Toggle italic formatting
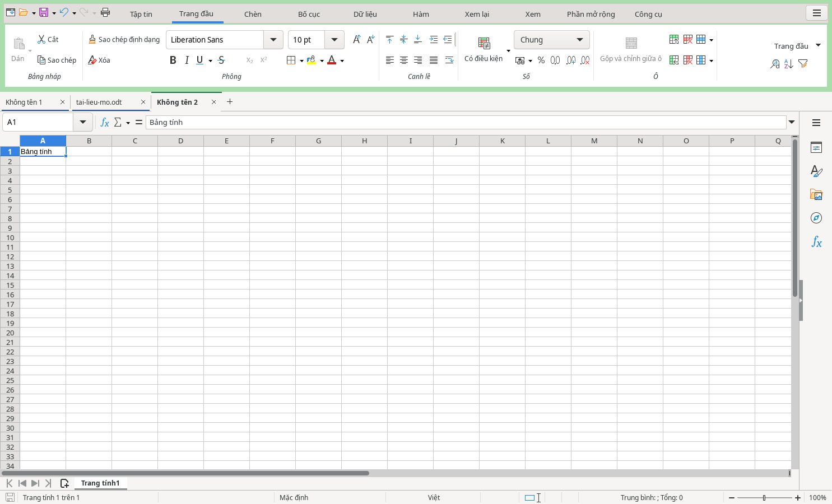This screenshot has height=504, width=832. 187,60
